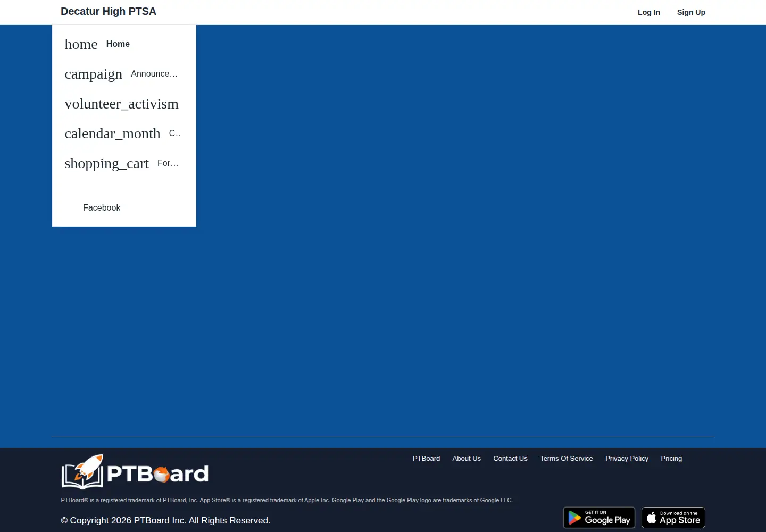
Task: Open the About Us footer link
Action: point(467,459)
